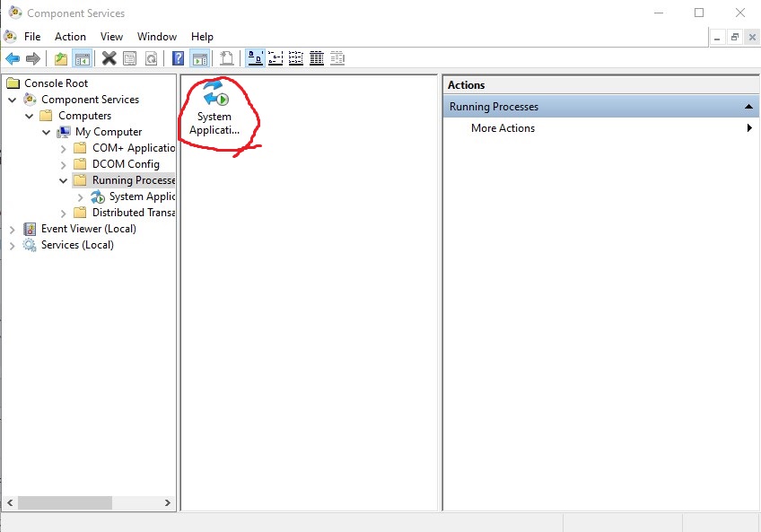This screenshot has width=761, height=532.
Task: Expand Distributed Transaction Coordinator node
Action: click(x=63, y=214)
